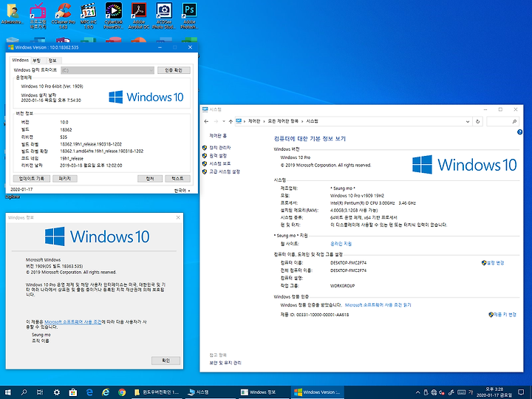The height and width of the screenshot is (399, 532).
Task: Click the touch keyboard tray icon
Action: [x=462, y=392]
